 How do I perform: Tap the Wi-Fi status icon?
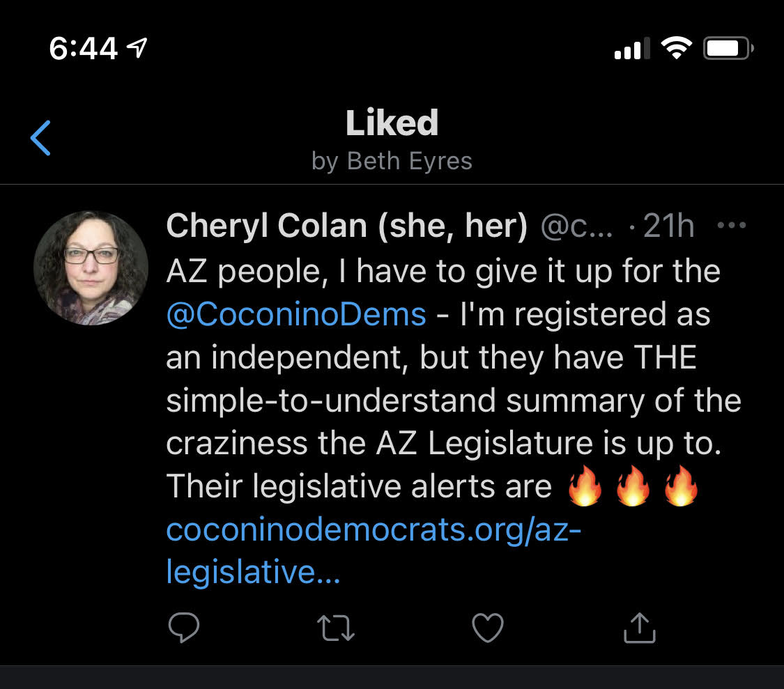[x=676, y=48]
